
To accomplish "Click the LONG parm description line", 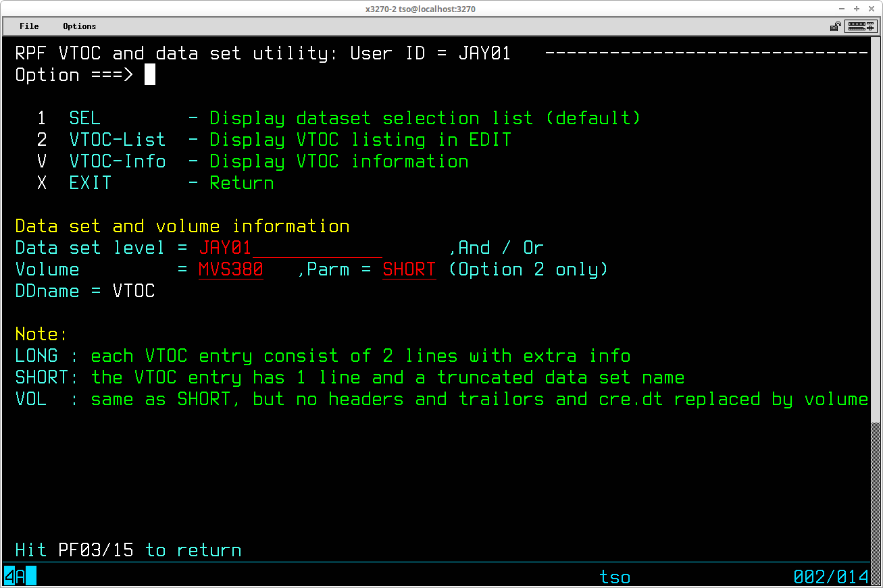I will (x=323, y=356).
